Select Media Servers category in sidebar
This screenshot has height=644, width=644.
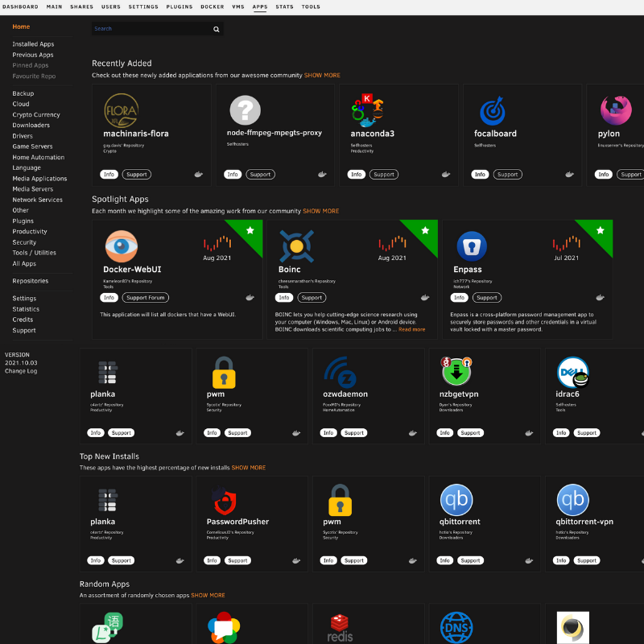[x=33, y=189]
